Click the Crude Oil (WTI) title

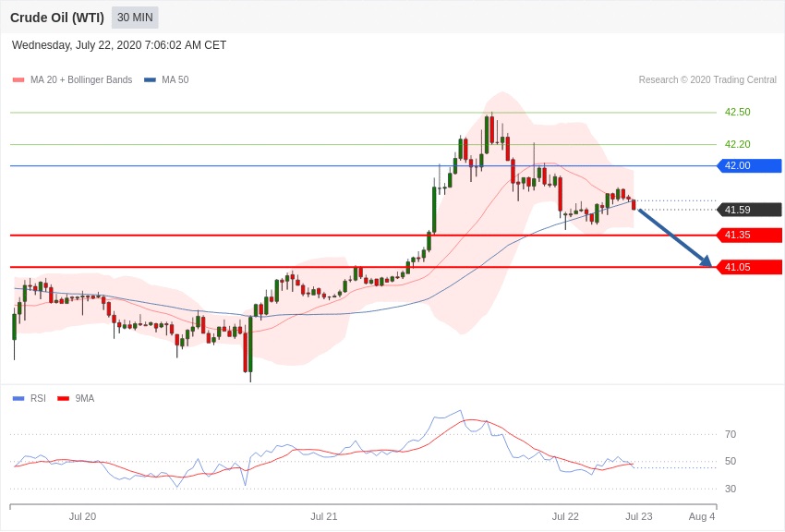(x=57, y=18)
